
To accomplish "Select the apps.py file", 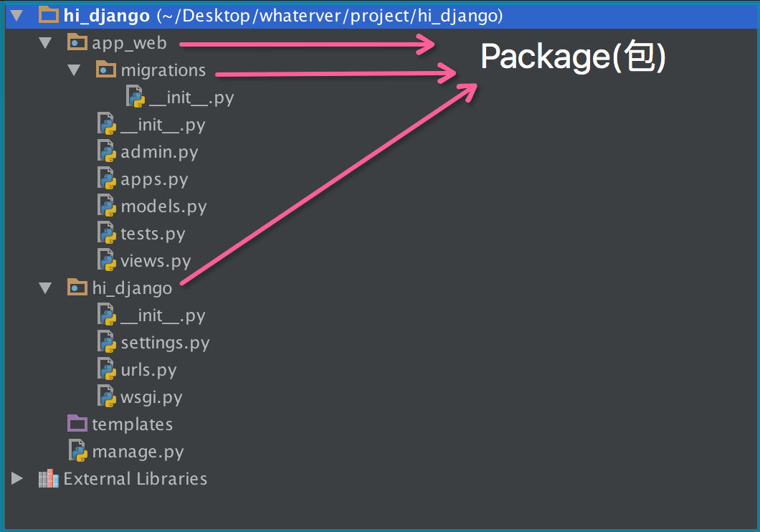I will pos(154,179).
